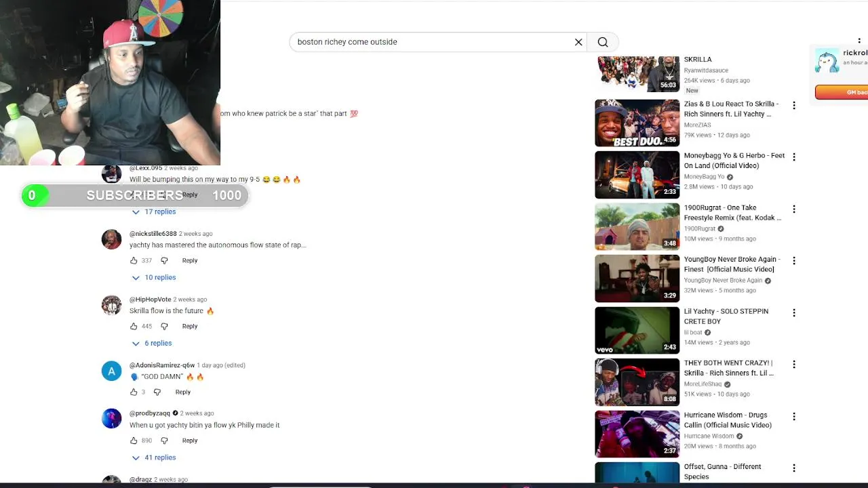Visit MoreLifeShaq channel name

point(703,384)
